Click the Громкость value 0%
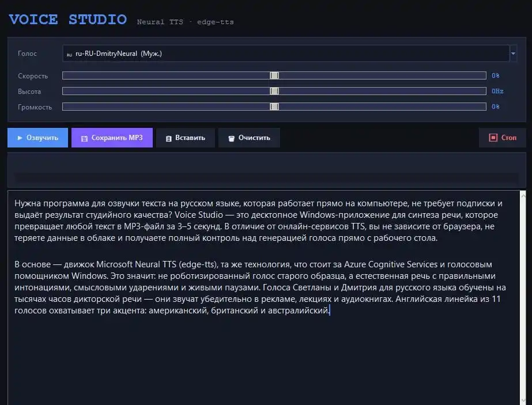This screenshot has width=532, height=405. pyautogui.click(x=495, y=107)
